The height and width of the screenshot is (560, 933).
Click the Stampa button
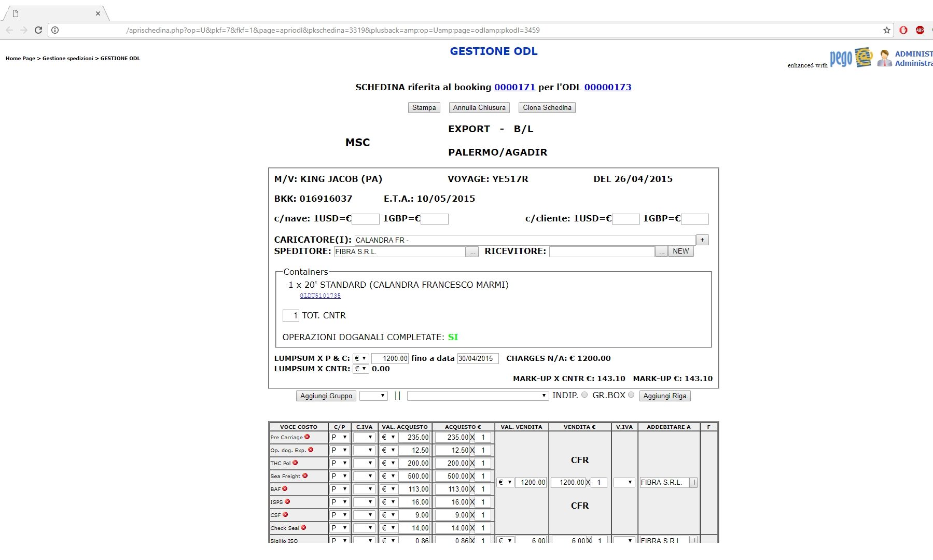(x=424, y=107)
